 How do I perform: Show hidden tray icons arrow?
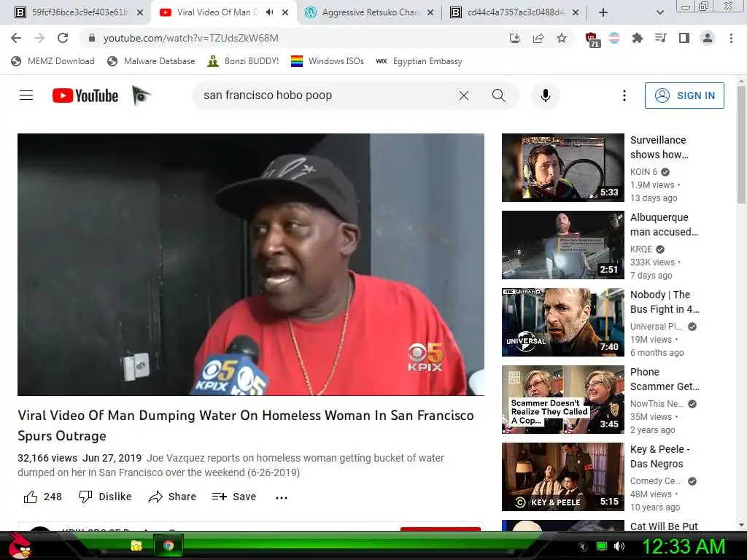tap(582, 547)
